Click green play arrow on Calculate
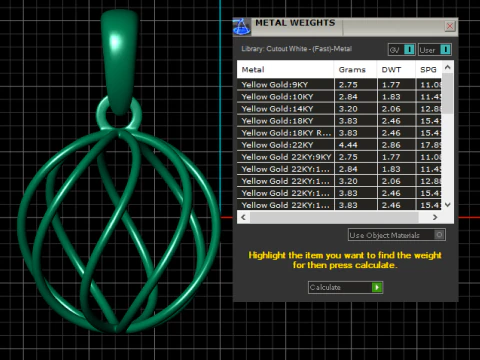Viewport: 480px width, 360px height. click(x=377, y=287)
